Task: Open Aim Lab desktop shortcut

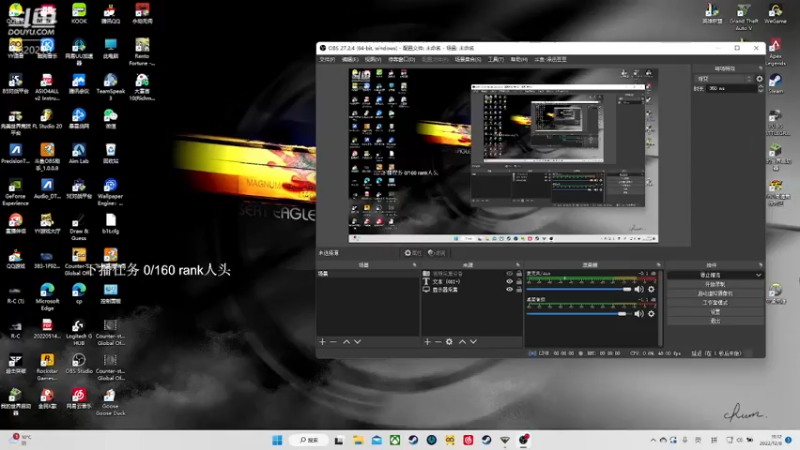Action: (79, 154)
